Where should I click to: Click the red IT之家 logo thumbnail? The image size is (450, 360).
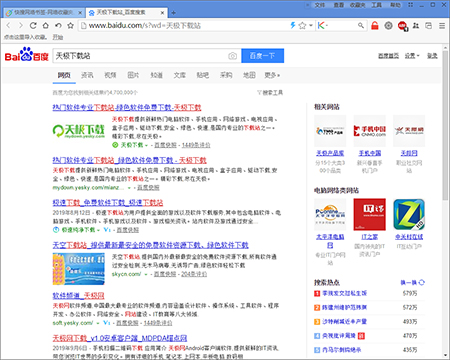coord(369,215)
